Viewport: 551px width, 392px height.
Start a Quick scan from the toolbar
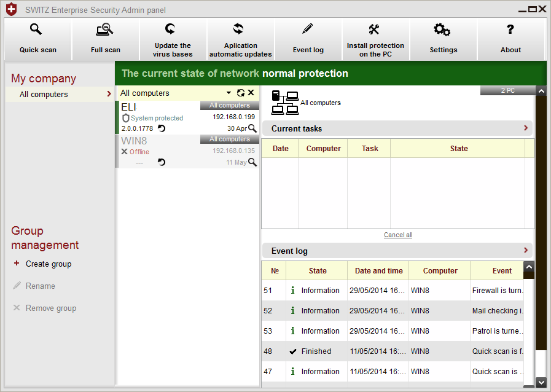pyautogui.click(x=38, y=39)
